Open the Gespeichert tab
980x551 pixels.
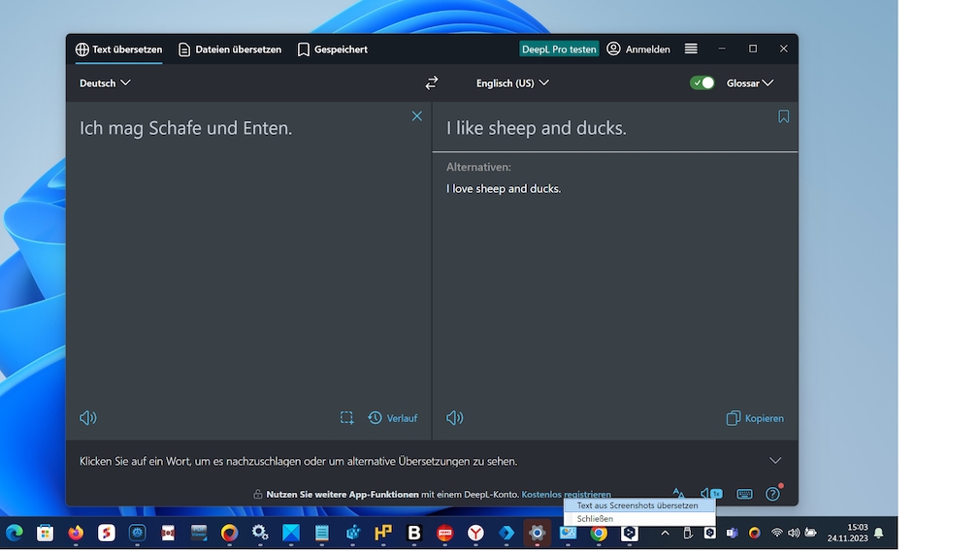click(333, 49)
